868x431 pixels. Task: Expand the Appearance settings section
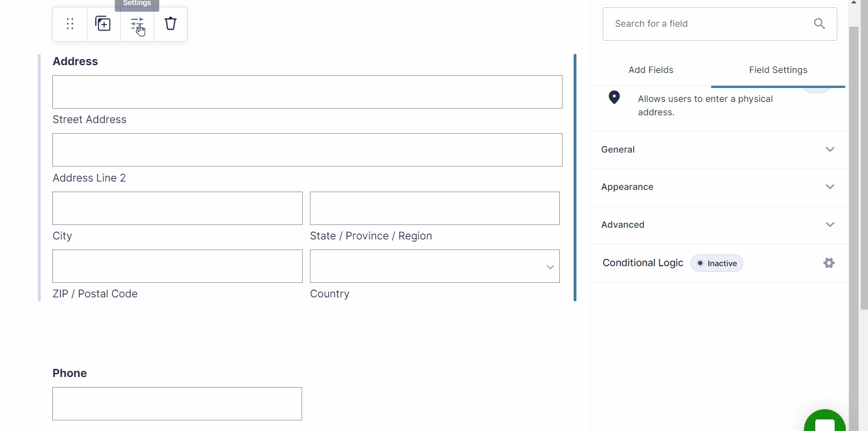719,187
